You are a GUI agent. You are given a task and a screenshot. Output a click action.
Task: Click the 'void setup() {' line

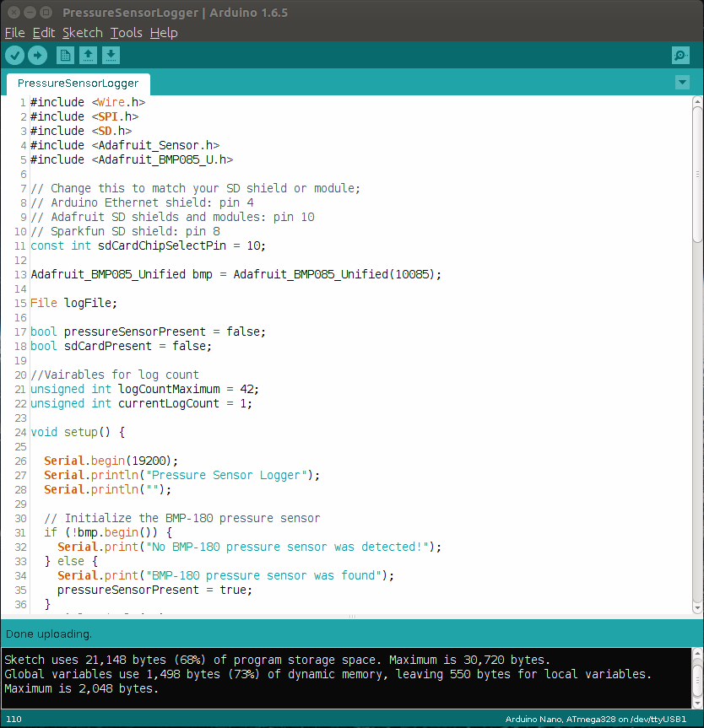pyautogui.click(x=78, y=432)
